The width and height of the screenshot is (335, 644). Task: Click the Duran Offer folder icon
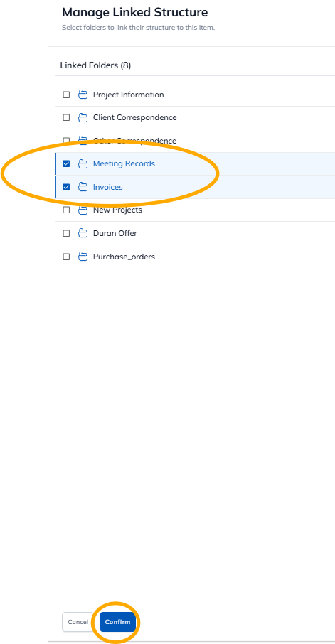tap(83, 233)
